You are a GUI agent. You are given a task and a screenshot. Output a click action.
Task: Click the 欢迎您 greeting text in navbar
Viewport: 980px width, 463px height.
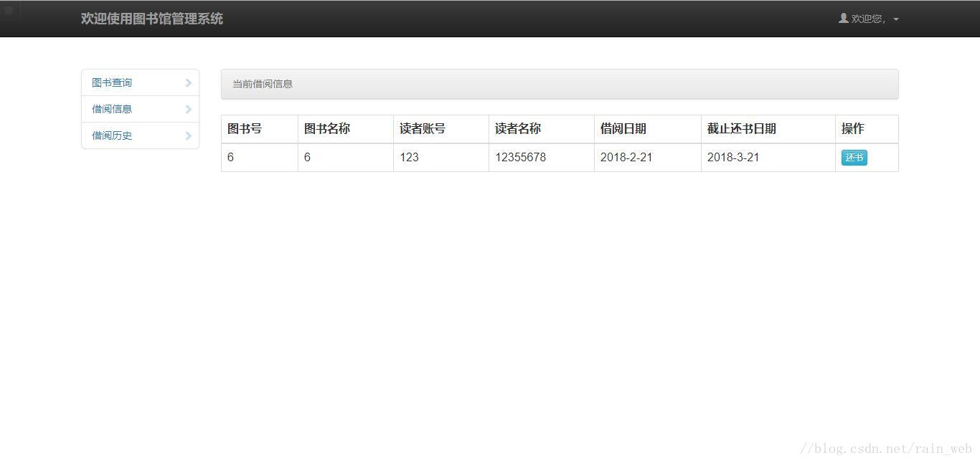(x=868, y=19)
